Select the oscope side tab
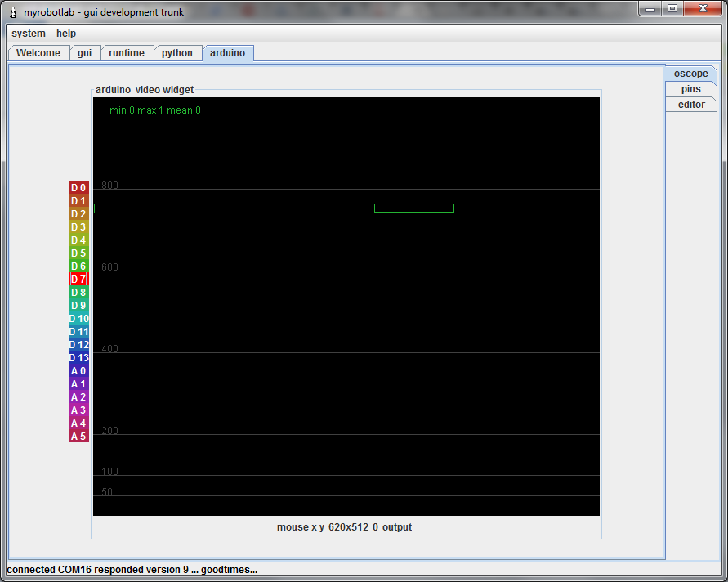This screenshot has width=728, height=582. pos(691,74)
